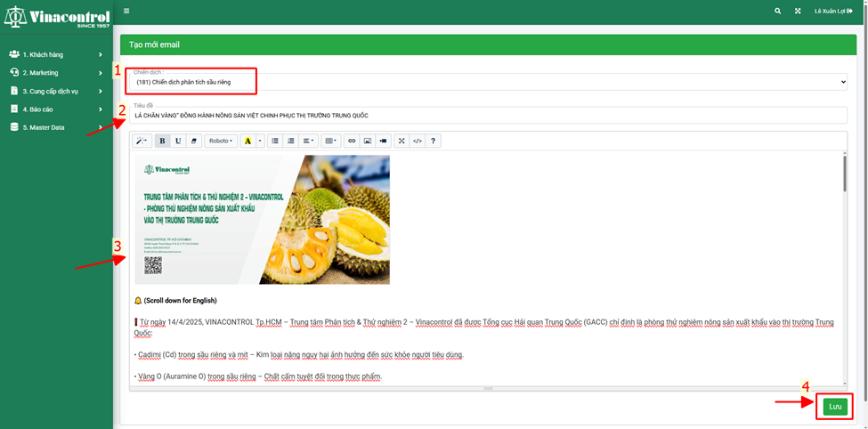868x429 pixels.
Task: Click the insert picture icon
Action: [367, 142]
